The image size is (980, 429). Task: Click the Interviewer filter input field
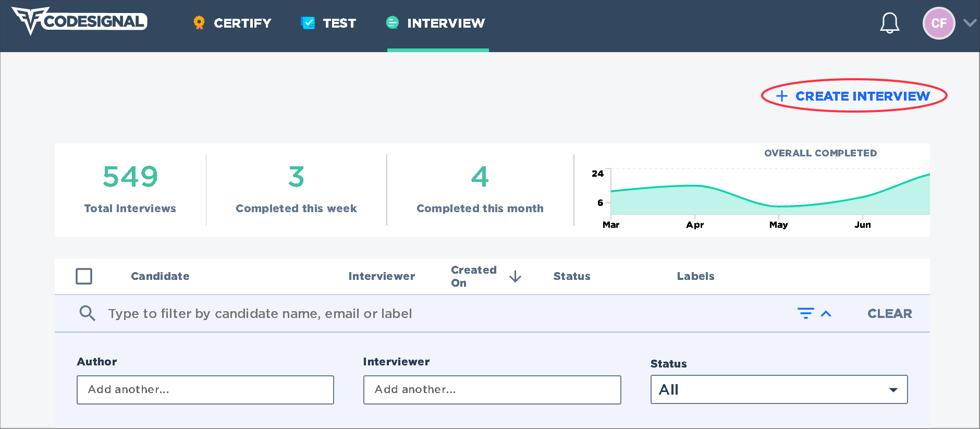(492, 389)
